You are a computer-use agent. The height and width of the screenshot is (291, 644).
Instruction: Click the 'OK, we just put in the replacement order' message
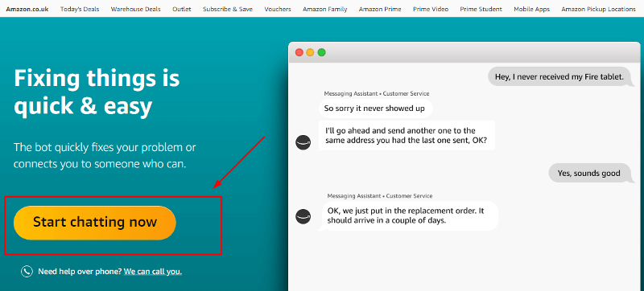point(409,216)
